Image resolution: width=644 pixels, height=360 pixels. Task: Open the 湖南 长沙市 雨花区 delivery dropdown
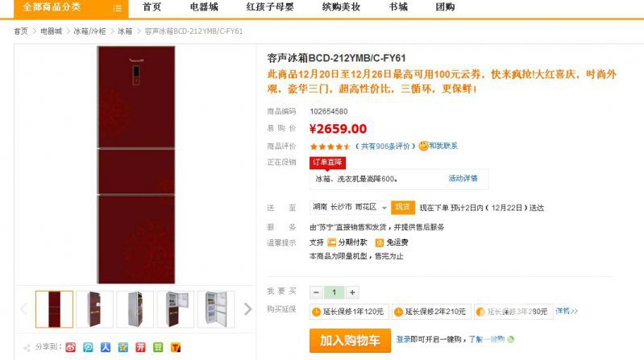click(350, 207)
